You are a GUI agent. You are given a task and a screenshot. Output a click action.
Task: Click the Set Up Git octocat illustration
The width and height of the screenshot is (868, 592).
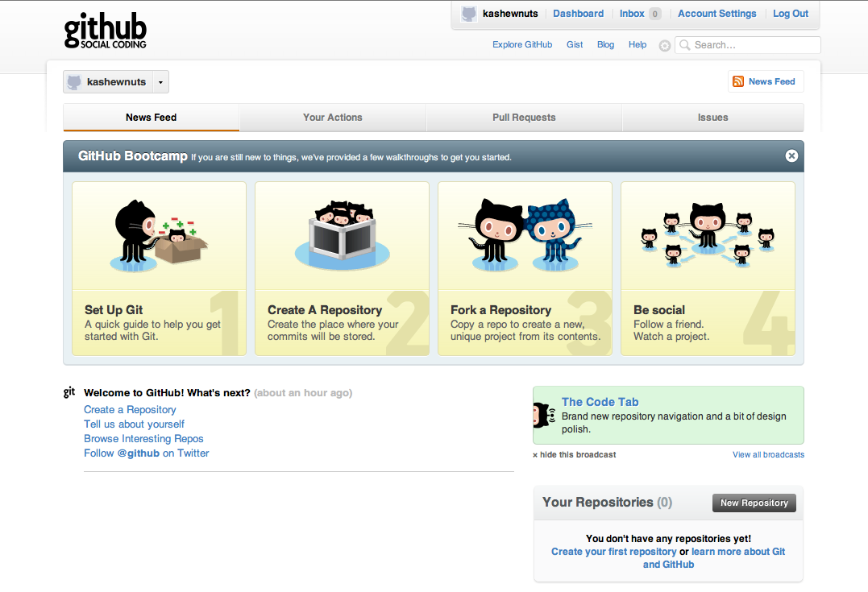tap(159, 236)
